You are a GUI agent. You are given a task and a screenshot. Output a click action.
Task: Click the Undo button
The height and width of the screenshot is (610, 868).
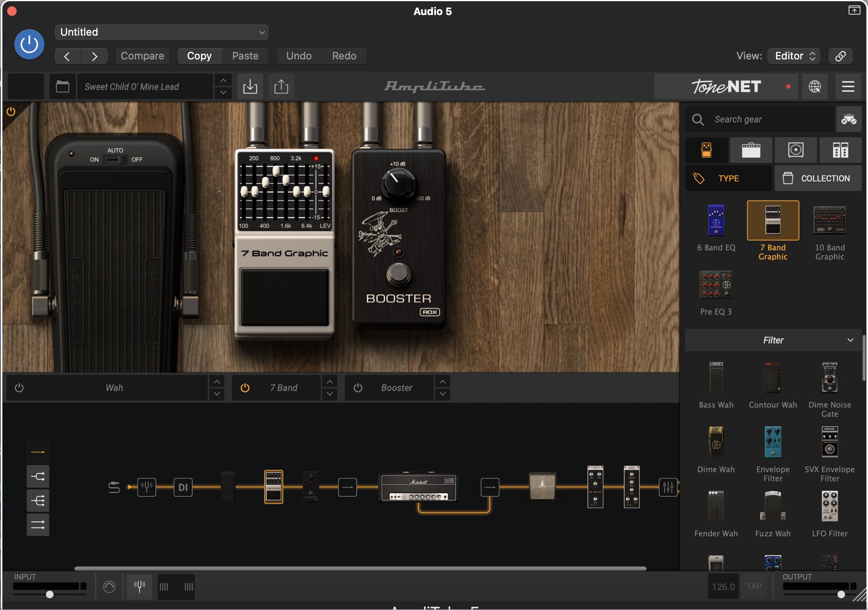[299, 56]
